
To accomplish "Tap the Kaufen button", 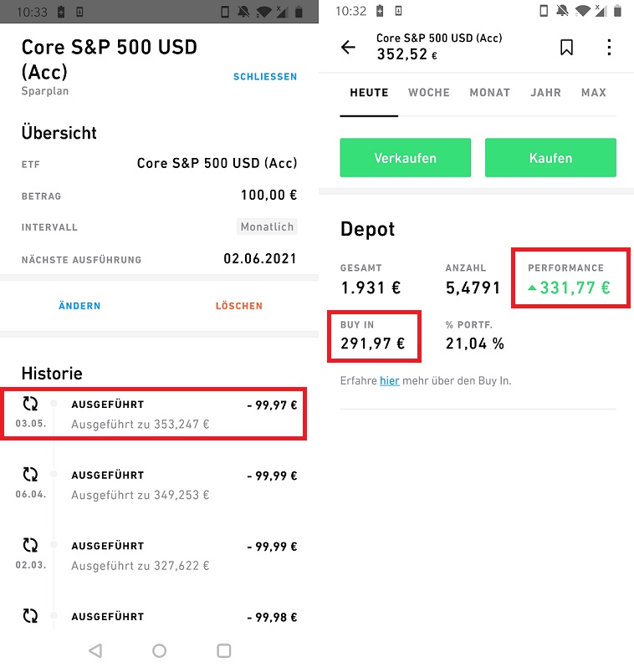I will [x=551, y=158].
